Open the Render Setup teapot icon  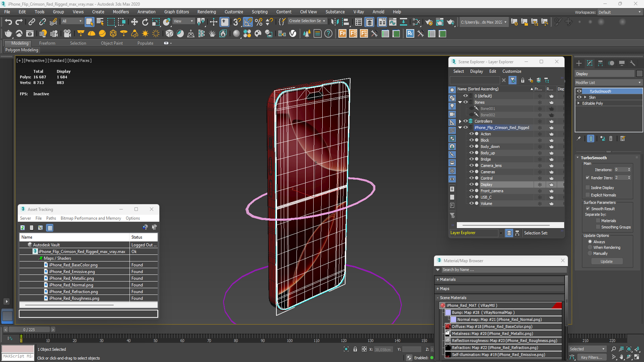coord(429,22)
